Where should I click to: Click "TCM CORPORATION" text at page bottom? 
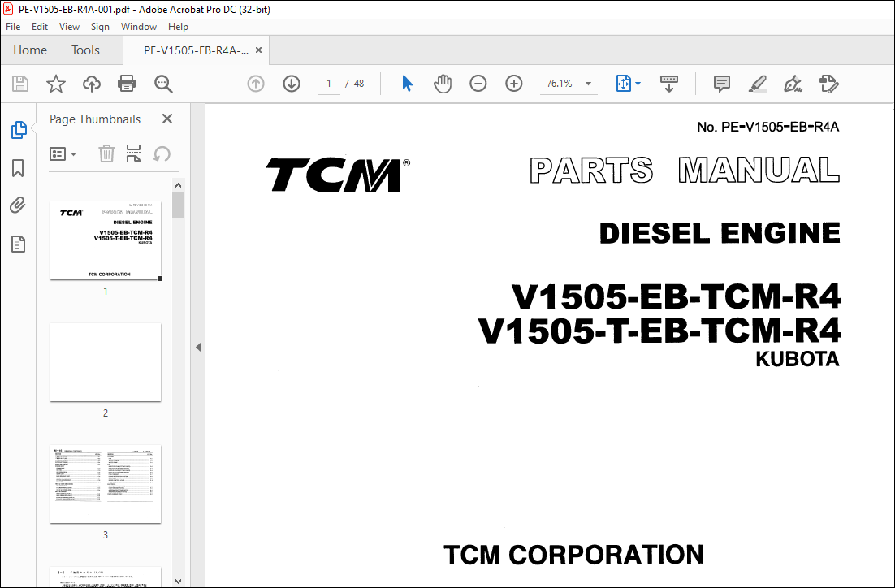573,555
